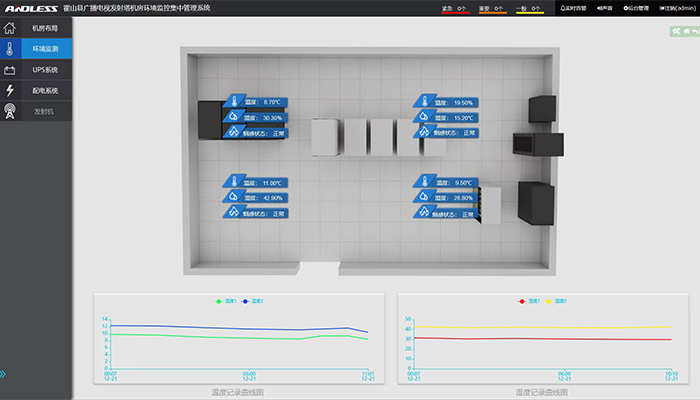Viewport: 700px width, 400px height.
Task: Toggle the 声音 sound option
Action: [x=605, y=8]
